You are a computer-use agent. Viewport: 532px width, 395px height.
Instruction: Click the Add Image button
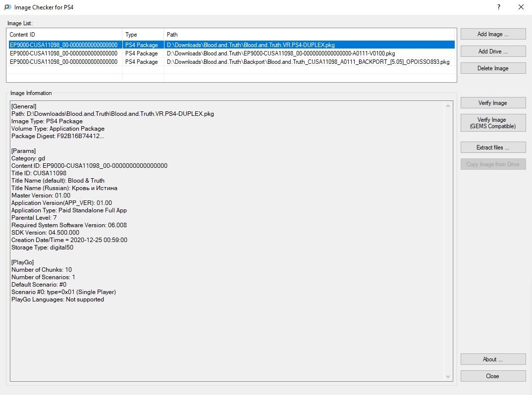(493, 34)
